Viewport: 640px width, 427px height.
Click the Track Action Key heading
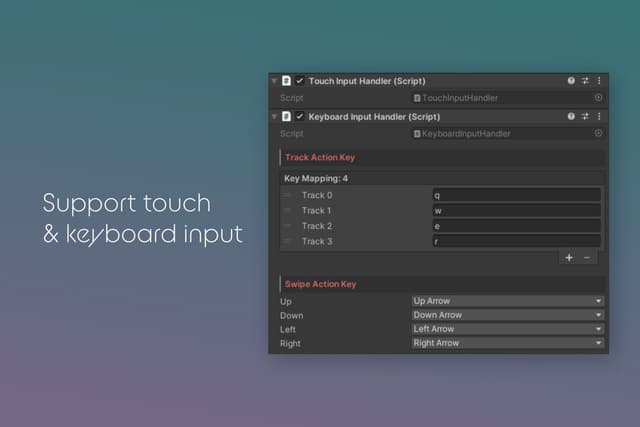point(320,157)
